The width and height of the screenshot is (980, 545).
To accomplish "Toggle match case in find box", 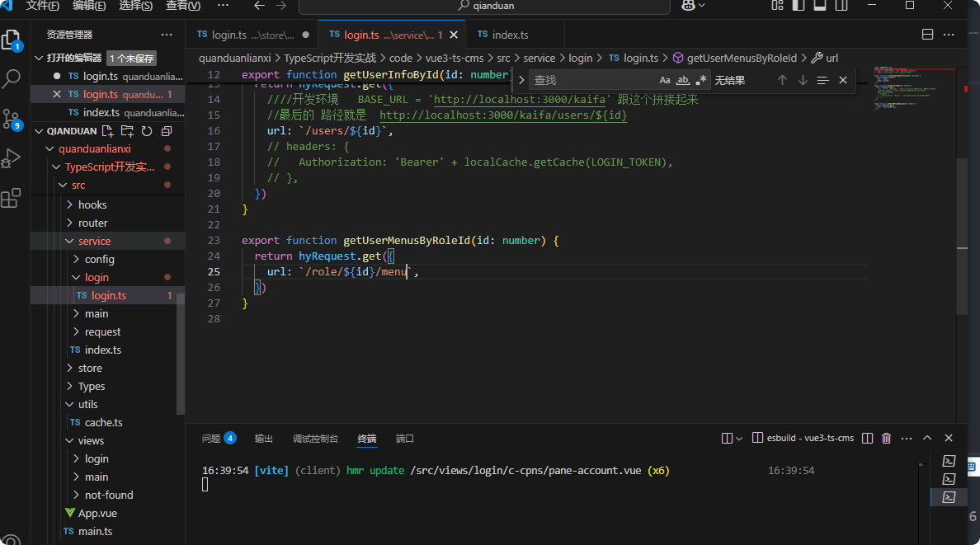I will point(665,80).
